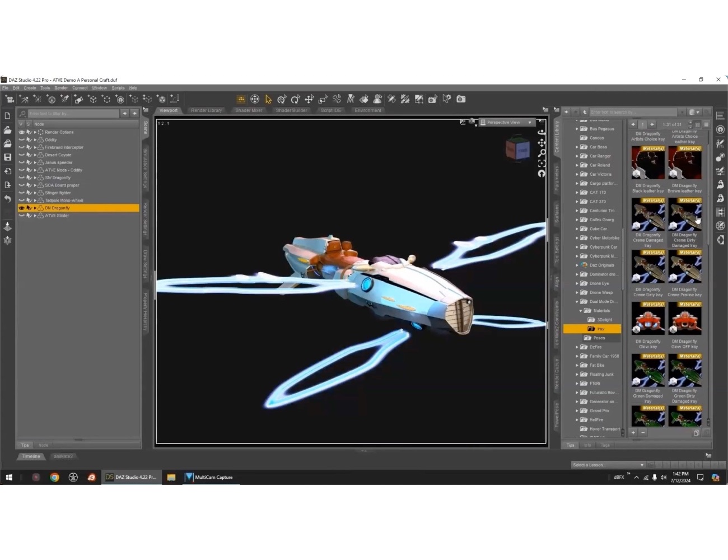
Task: Open the Select a Lesson dropdown
Action: click(608, 465)
